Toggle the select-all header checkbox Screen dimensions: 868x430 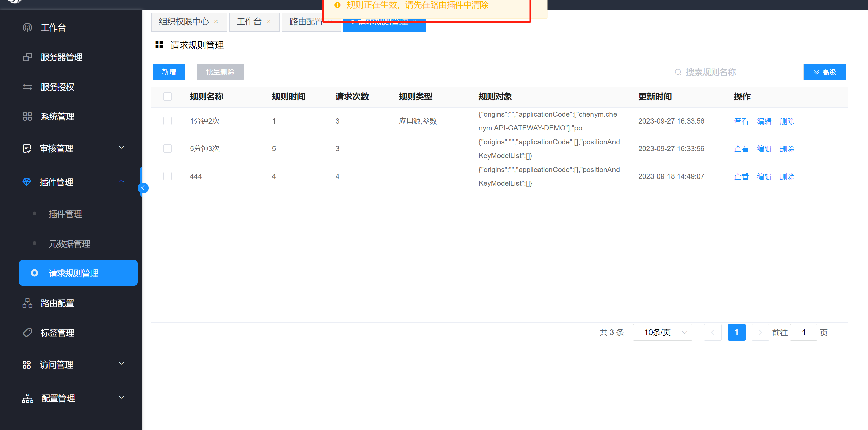tap(167, 96)
